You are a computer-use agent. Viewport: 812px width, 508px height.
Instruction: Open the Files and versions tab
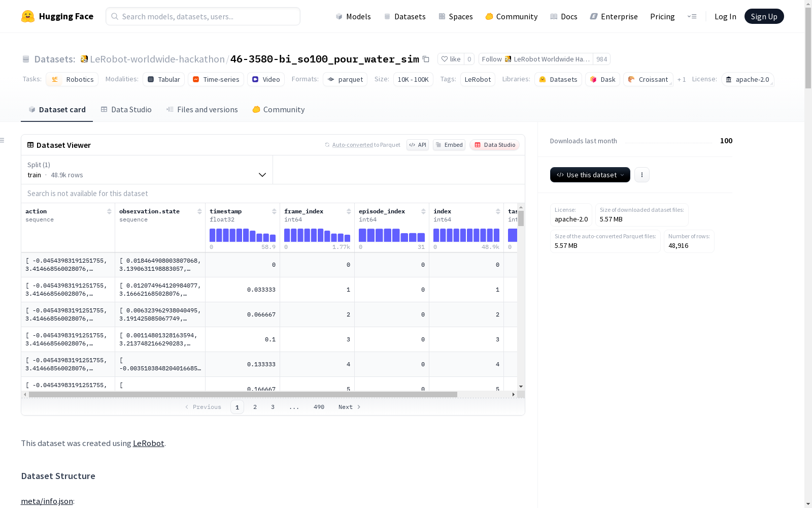point(202,110)
